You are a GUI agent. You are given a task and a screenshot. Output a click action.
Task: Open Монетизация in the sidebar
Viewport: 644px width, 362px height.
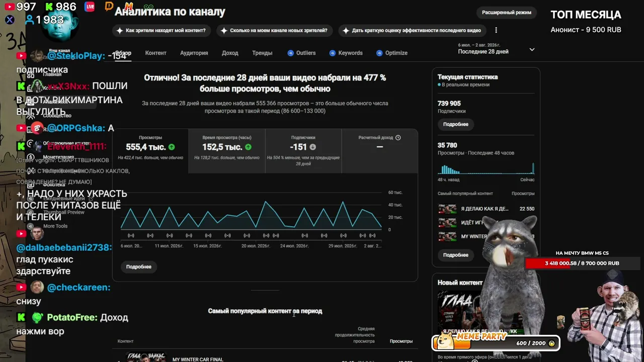tap(59, 157)
